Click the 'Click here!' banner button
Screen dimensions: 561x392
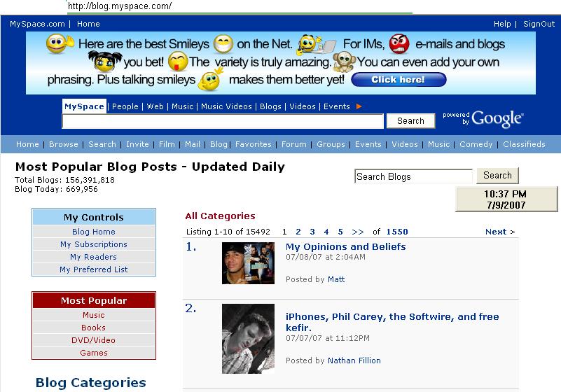click(399, 79)
